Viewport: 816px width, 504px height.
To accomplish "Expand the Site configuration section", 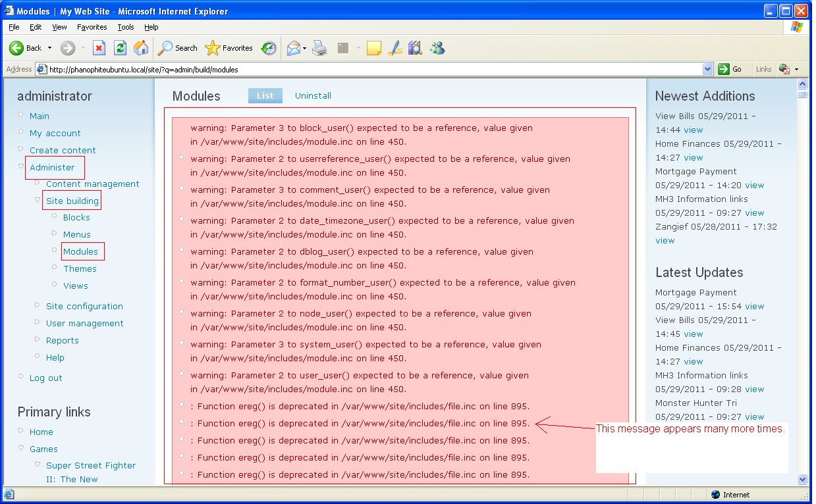I will point(38,306).
